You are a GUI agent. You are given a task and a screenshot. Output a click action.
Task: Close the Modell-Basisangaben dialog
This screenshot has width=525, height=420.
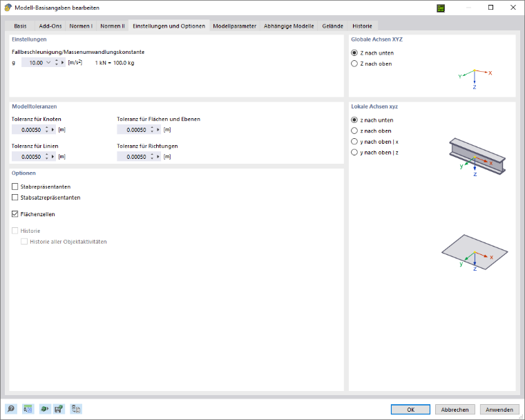coord(513,8)
